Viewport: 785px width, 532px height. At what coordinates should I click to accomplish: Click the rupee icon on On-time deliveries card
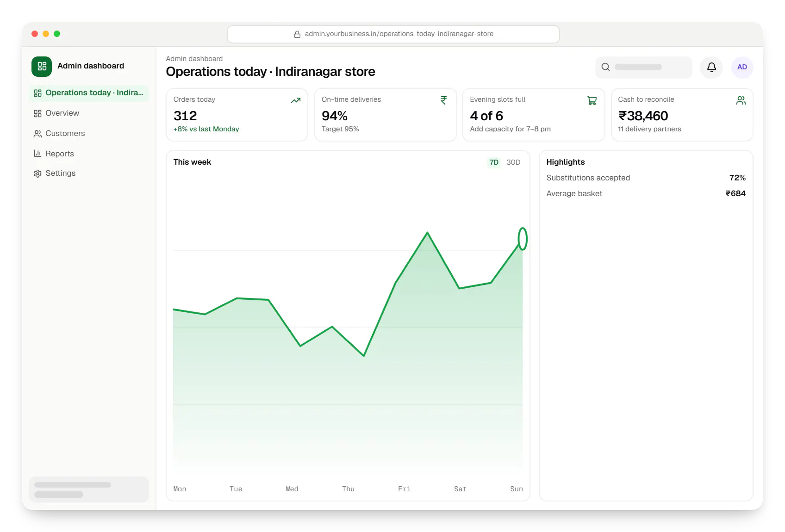click(x=444, y=100)
